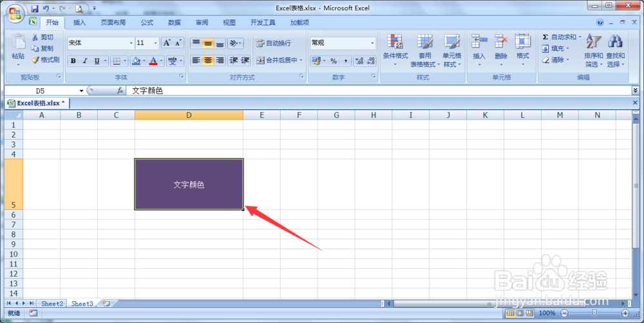Increase font size with large A
Image resolution: width=644 pixels, height=323 pixels.
click(167, 42)
